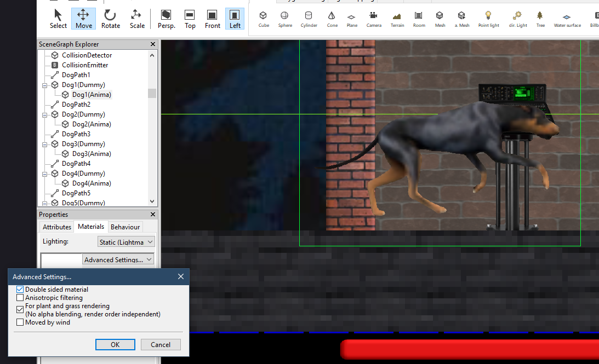This screenshot has height=364, width=599.
Task: Close the Advanced Settings dialog
Action: click(181, 276)
